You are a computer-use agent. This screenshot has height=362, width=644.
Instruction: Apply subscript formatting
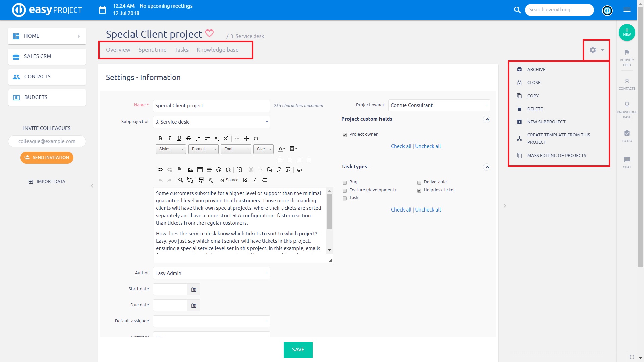click(217, 138)
